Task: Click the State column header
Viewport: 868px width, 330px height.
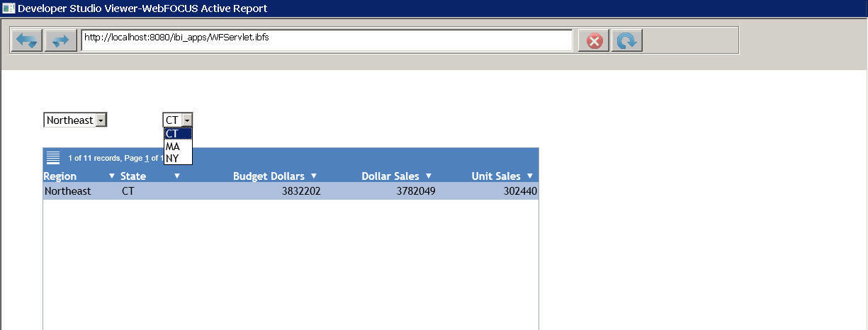Action: [133, 176]
